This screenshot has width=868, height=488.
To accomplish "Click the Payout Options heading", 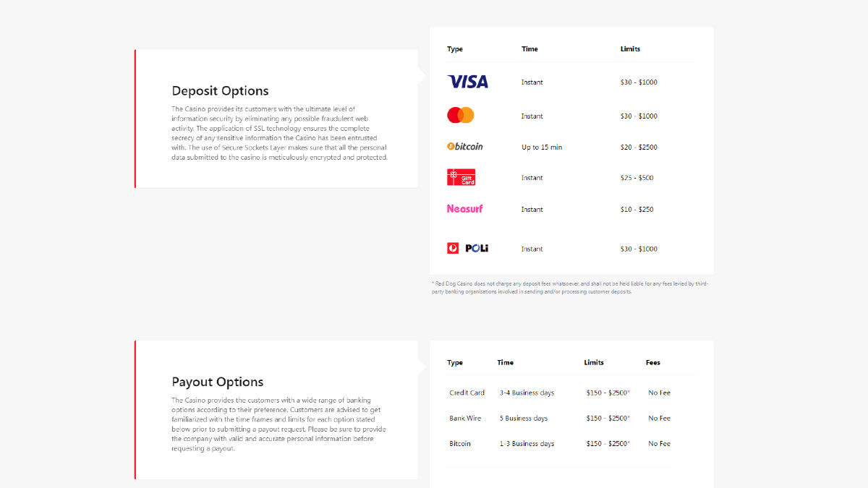I will [x=218, y=382].
